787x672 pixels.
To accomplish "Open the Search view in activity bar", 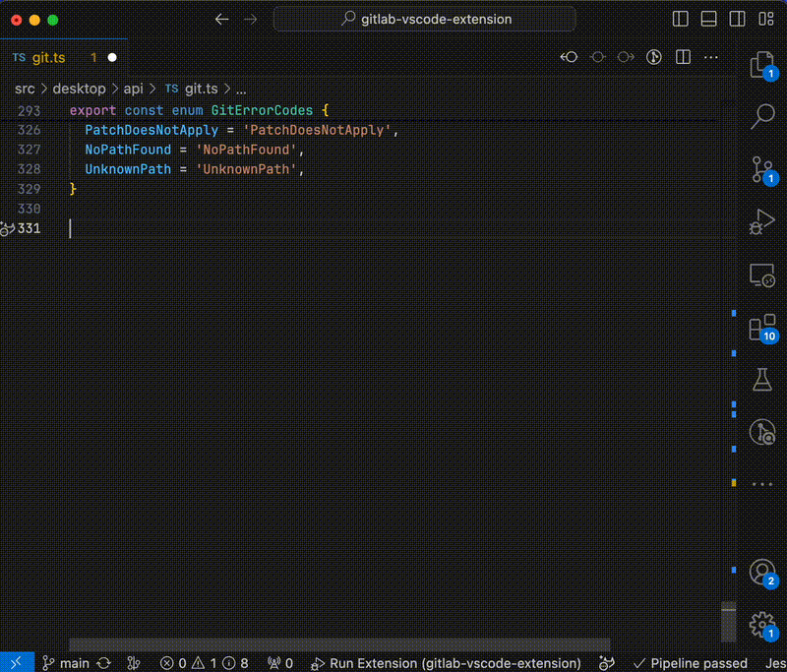I will 762,116.
